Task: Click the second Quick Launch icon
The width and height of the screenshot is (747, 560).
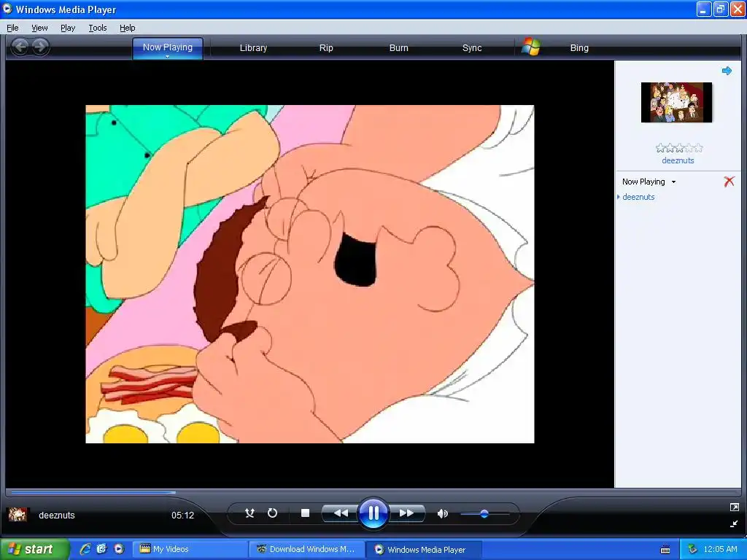Action: (x=101, y=549)
